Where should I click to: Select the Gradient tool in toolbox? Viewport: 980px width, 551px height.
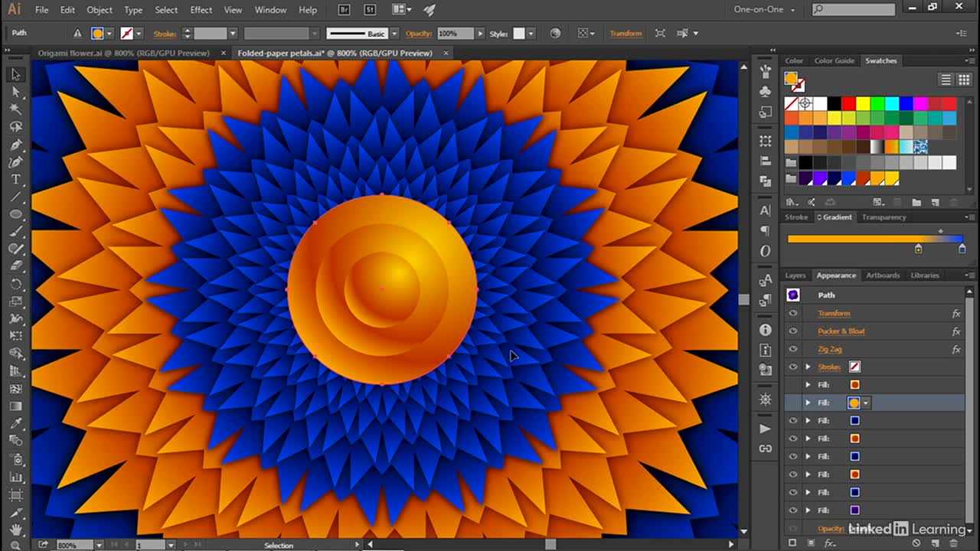pyautogui.click(x=15, y=406)
